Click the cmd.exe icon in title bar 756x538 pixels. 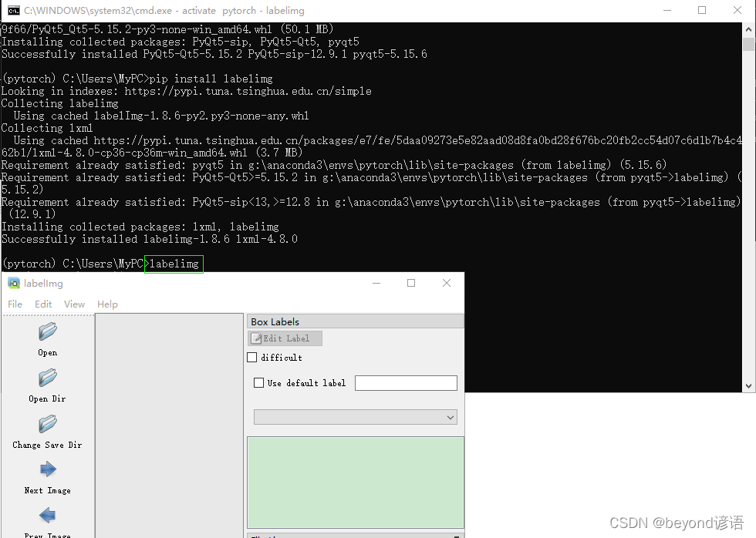(x=14, y=11)
